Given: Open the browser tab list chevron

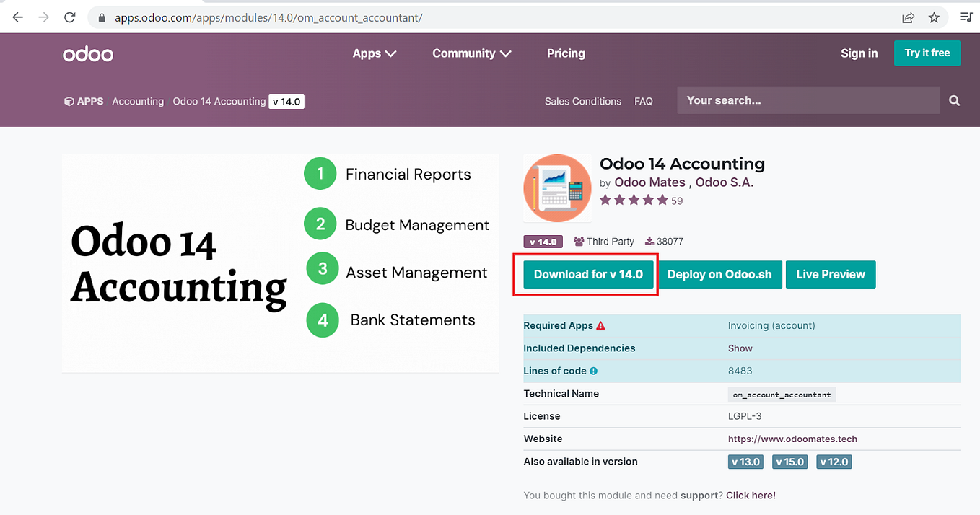Looking at the screenshot, I should pos(966,17).
